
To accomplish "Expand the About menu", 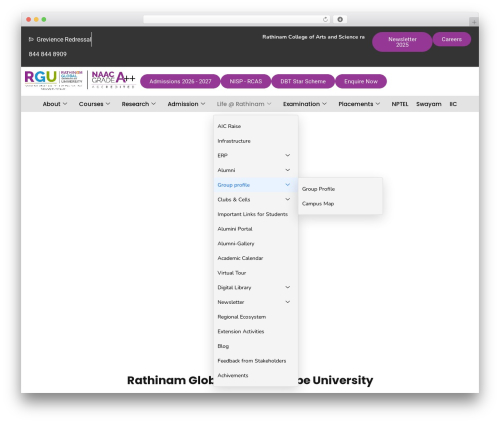I will [x=55, y=104].
